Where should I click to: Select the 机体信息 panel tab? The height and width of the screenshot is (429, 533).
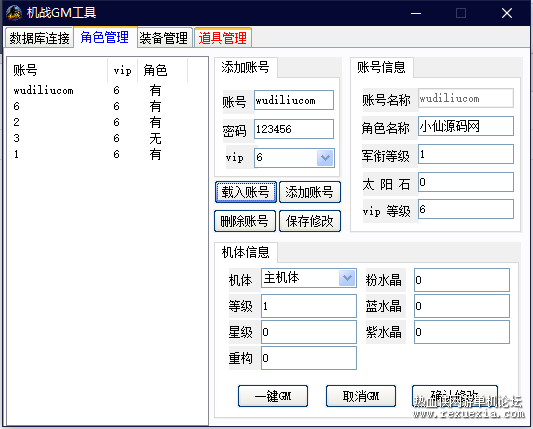(245, 252)
